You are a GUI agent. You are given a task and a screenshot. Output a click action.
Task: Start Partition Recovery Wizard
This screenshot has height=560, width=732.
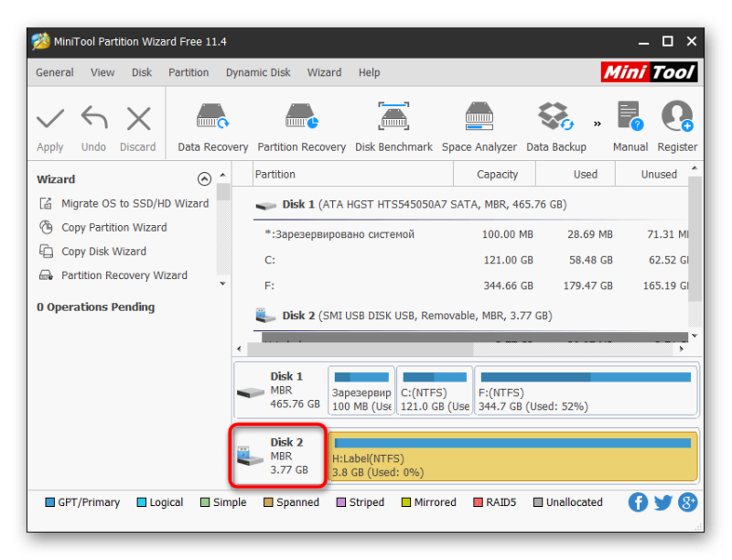[x=124, y=275]
